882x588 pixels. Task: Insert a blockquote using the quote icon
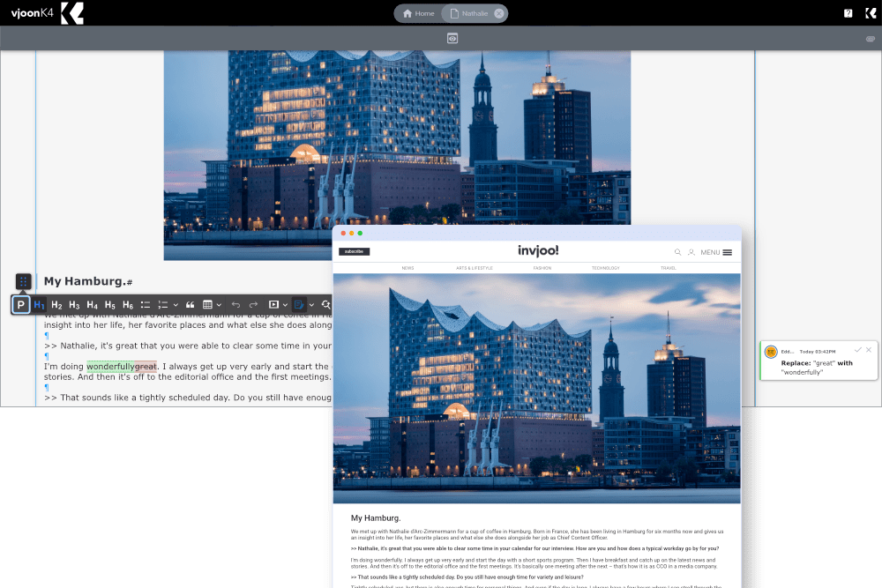pyautogui.click(x=191, y=304)
